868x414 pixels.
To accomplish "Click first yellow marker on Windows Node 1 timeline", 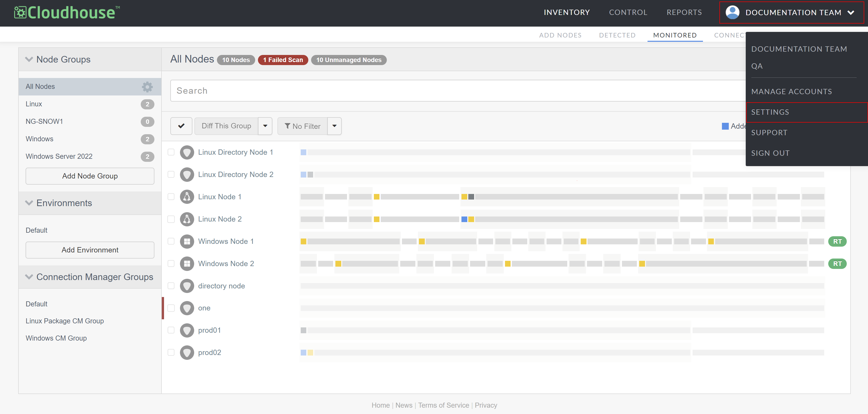I will [303, 241].
